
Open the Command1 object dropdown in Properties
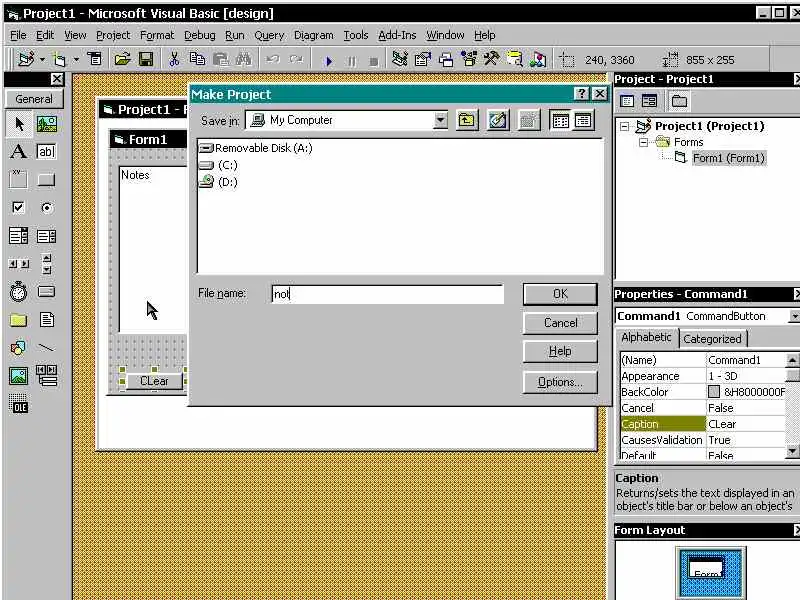pos(794,316)
